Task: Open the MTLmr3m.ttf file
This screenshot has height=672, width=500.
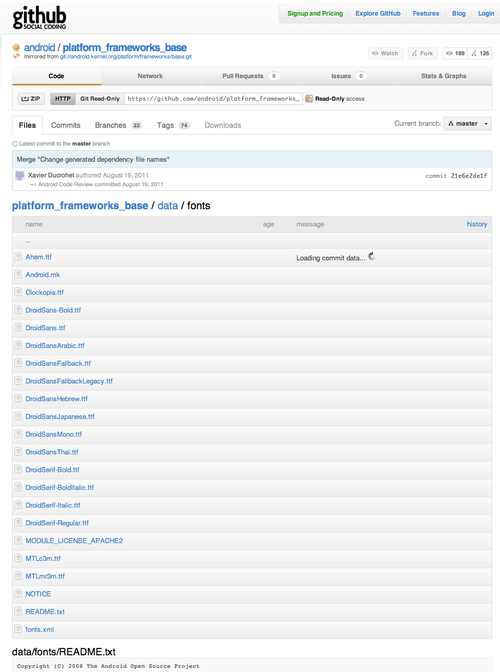Action: click(x=45, y=576)
